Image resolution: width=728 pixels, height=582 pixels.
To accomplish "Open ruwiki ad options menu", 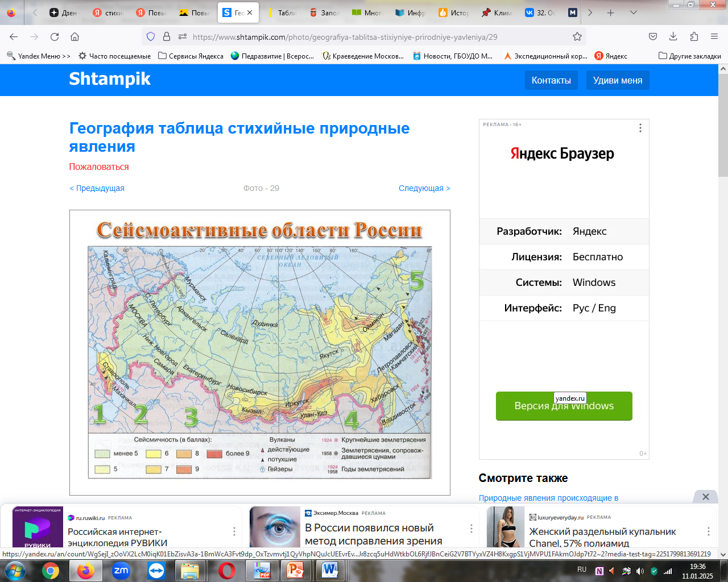I will pos(234,531).
